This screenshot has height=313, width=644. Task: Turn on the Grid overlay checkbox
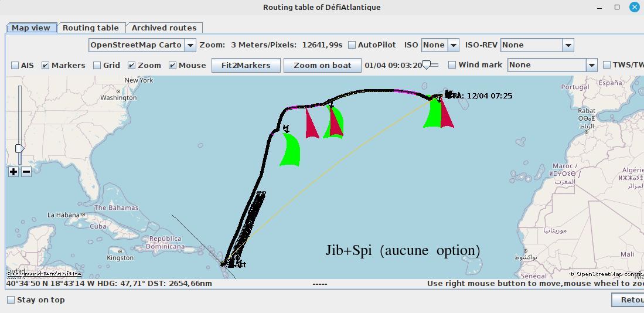(x=97, y=66)
